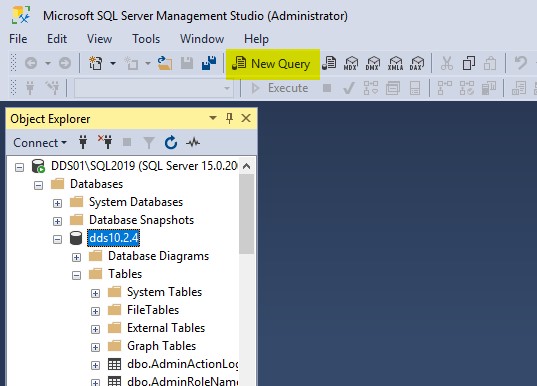537x386 pixels.
Task: Click the Open File folder icon
Action: tap(165, 63)
